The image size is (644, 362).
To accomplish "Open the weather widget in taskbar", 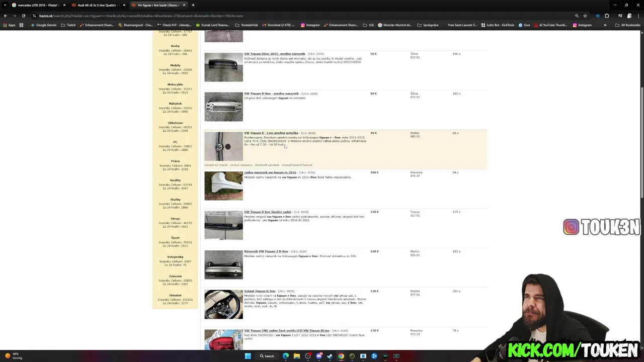I will [14, 356].
